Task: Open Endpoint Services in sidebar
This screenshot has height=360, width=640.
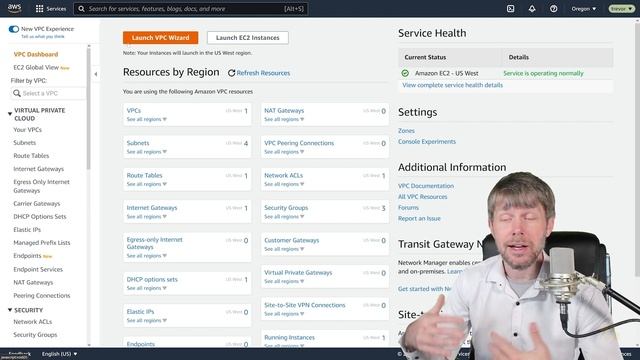Action: (x=38, y=269)
